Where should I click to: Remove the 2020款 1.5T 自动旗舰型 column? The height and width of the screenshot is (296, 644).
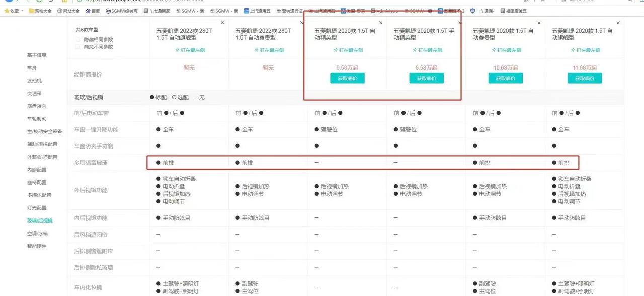618,23
